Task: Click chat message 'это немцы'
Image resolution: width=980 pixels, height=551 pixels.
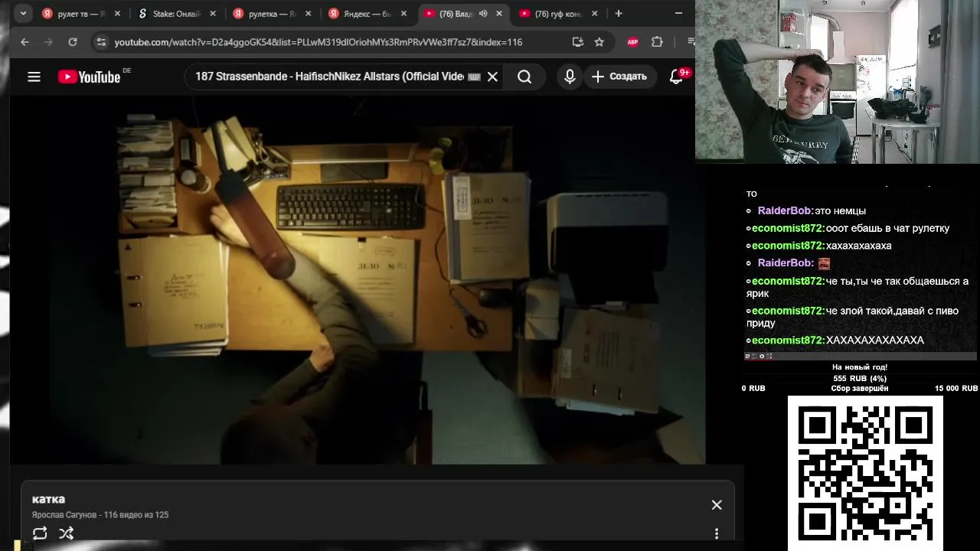Action: pos(840,210)
